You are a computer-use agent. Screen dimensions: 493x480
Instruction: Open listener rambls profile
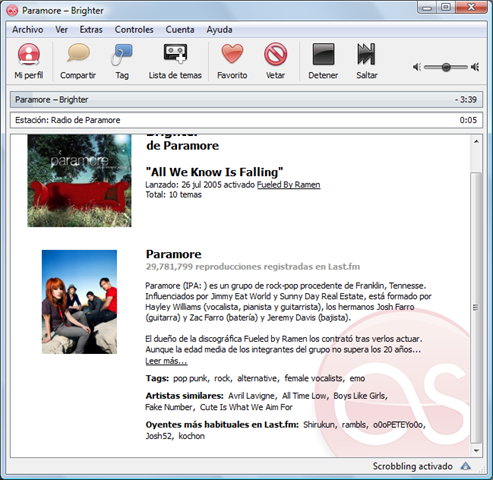[x=355, y=425]
